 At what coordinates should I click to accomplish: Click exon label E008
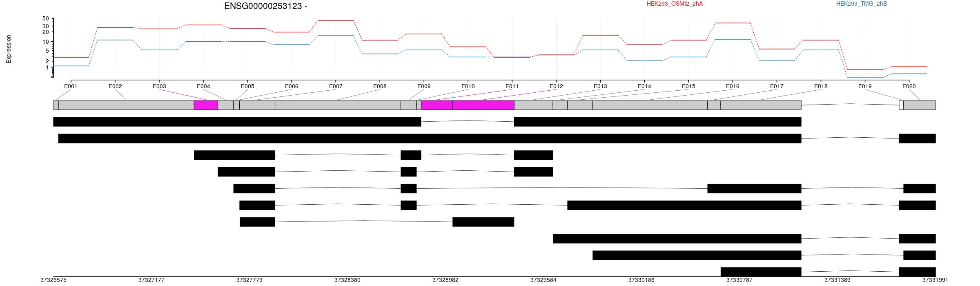(x=380, y=86)
